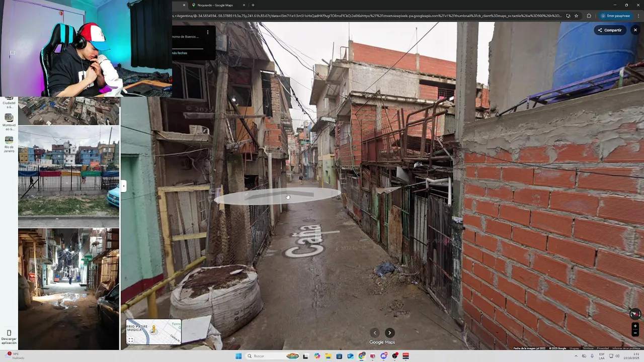Click the install app icon in address bar
The image size is (644, 362).
(568, 16)
